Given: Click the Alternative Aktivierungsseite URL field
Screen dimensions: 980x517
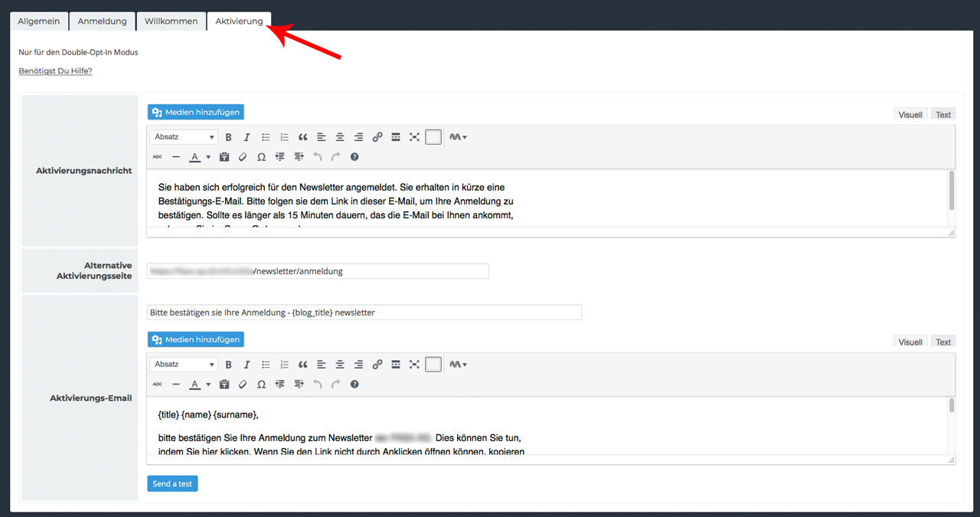Looking at the screenshot, I should click(318, 271).
